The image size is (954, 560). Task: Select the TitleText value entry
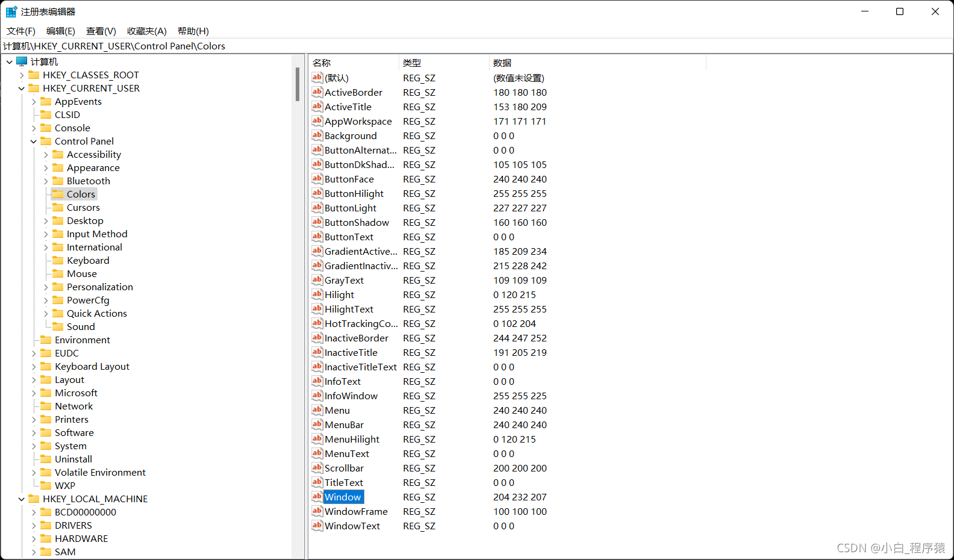[x=344, y=482]
